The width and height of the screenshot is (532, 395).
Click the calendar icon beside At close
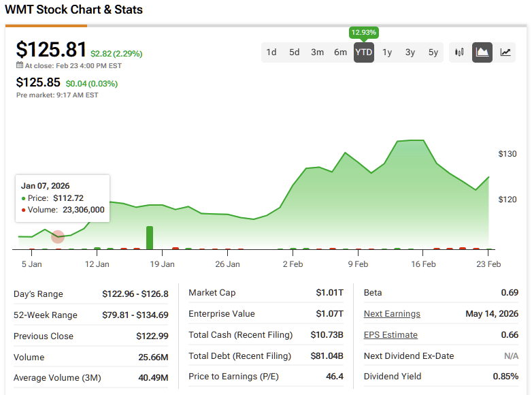click(x=20, y=65)
